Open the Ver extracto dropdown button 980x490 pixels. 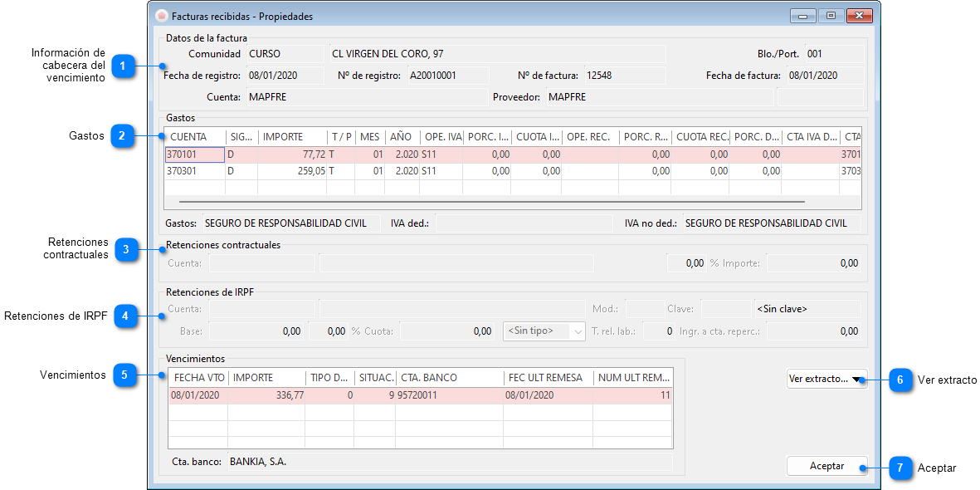click(826, 380)
